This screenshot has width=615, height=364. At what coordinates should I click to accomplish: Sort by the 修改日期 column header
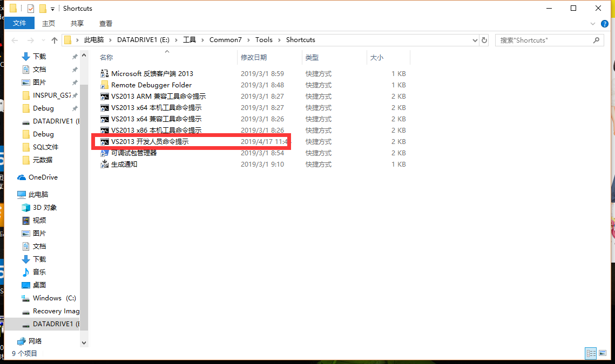254,57
